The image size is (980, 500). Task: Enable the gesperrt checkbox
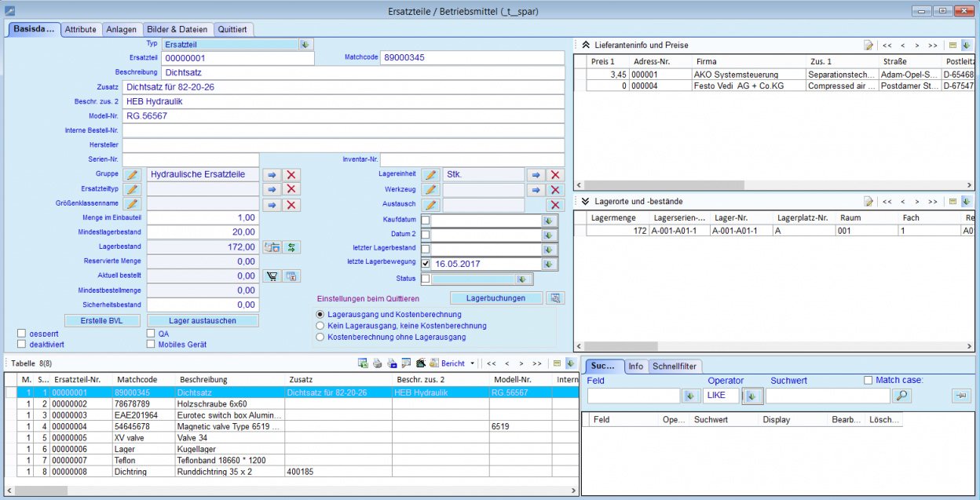[22, 333]
